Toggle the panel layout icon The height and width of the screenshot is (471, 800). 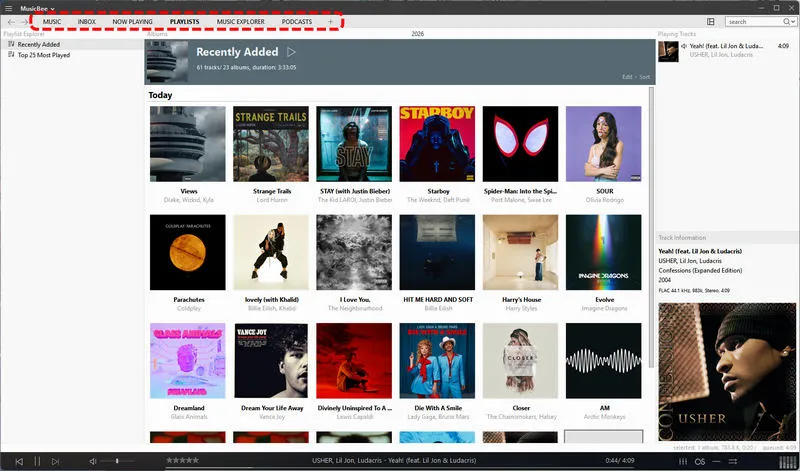[711, 21]
